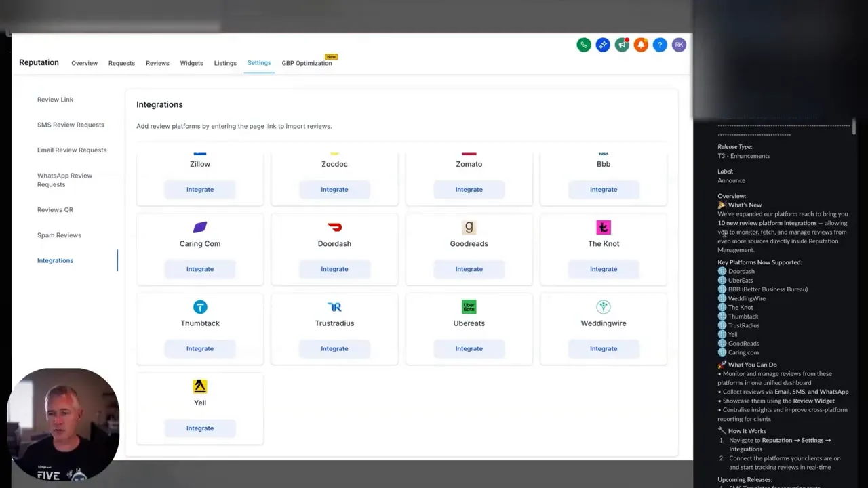The width and height of the screenshot is (868, 488).
Task: Click the 'Announce' label value in notes
Action: click(731, 180)
